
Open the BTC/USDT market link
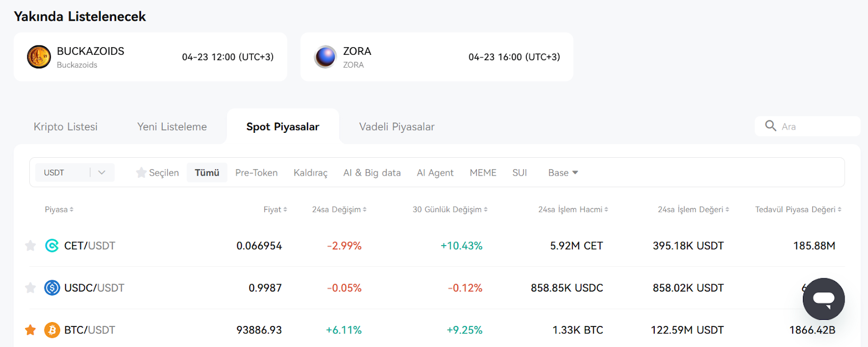tap(90, 330)
